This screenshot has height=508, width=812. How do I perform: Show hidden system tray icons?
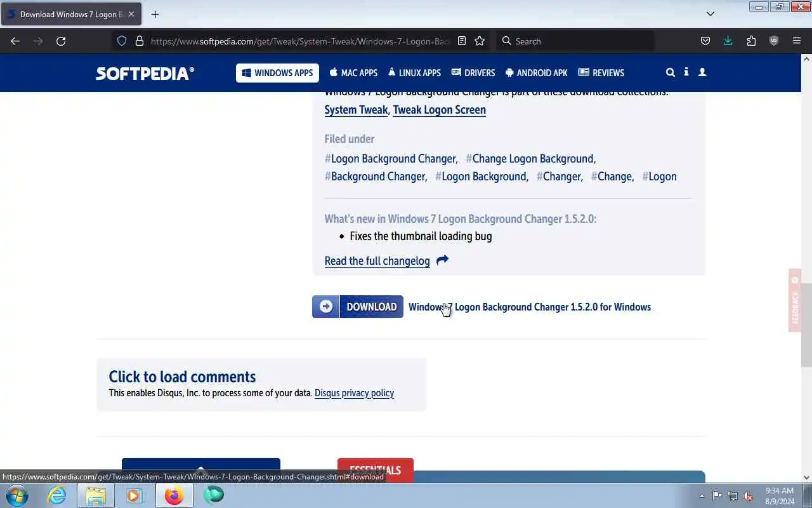coord(702,496)
